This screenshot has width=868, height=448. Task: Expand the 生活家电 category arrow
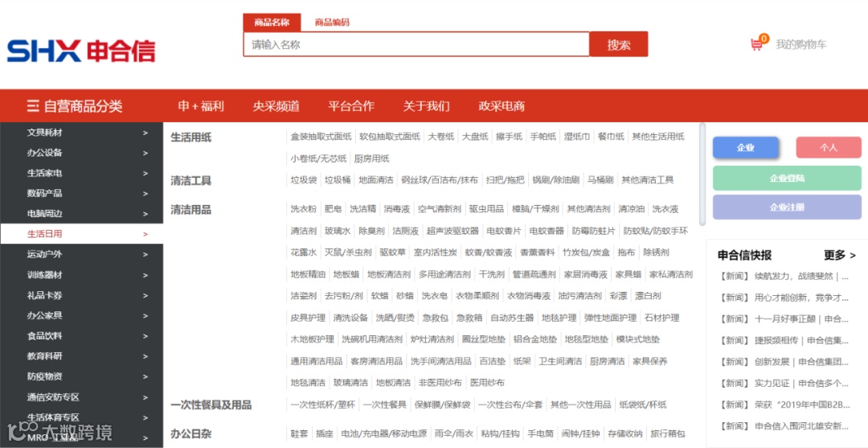pyautogui.click(x=145, y=174)
